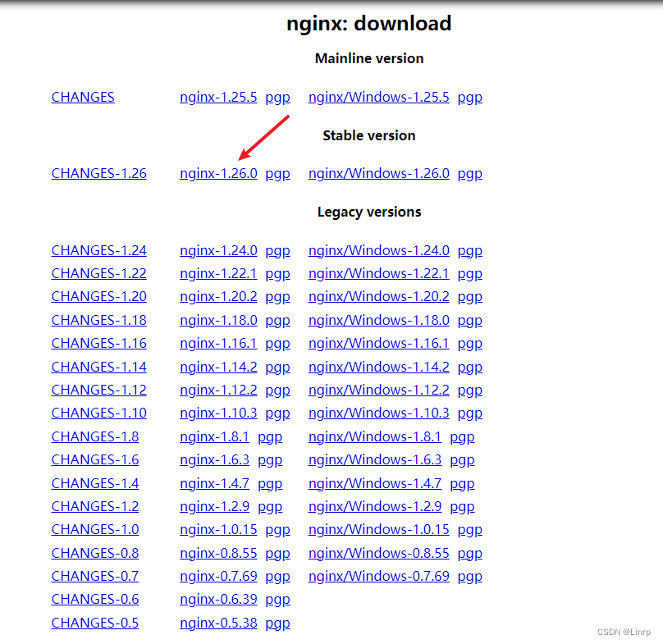This screenshot has height=644, width=663.
Task: Open CHANGES-1.16 link
Action: pos(99,343)
